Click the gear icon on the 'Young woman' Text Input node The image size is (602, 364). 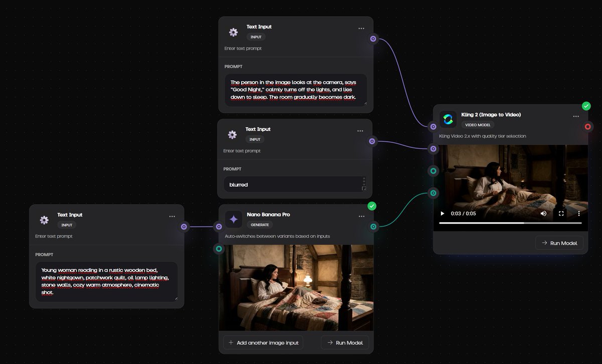[x=44, y=220]
